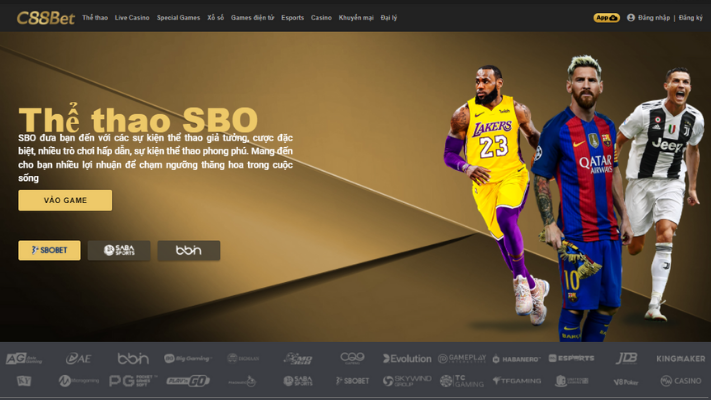Screen dimensions: 711x400
Task: Open the Games điện tử menu
Action: coord(252,18)
